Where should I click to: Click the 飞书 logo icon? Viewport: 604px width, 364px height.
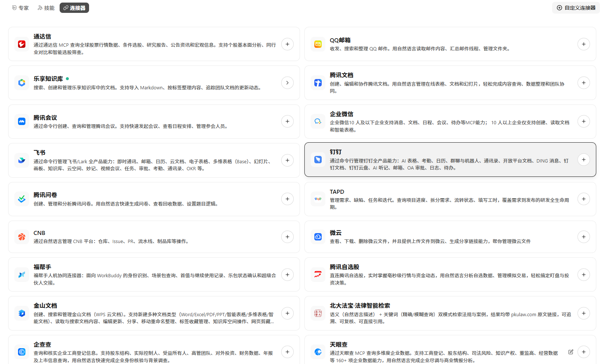22,160
